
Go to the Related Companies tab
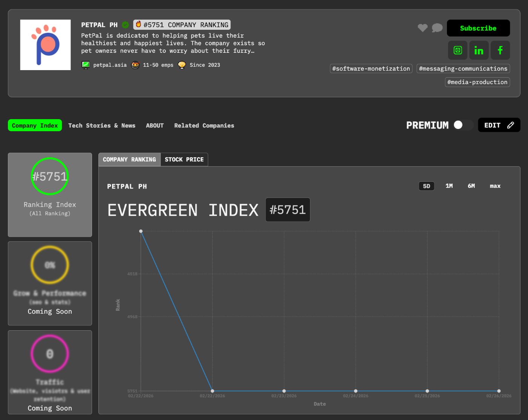tap(204, 126)
